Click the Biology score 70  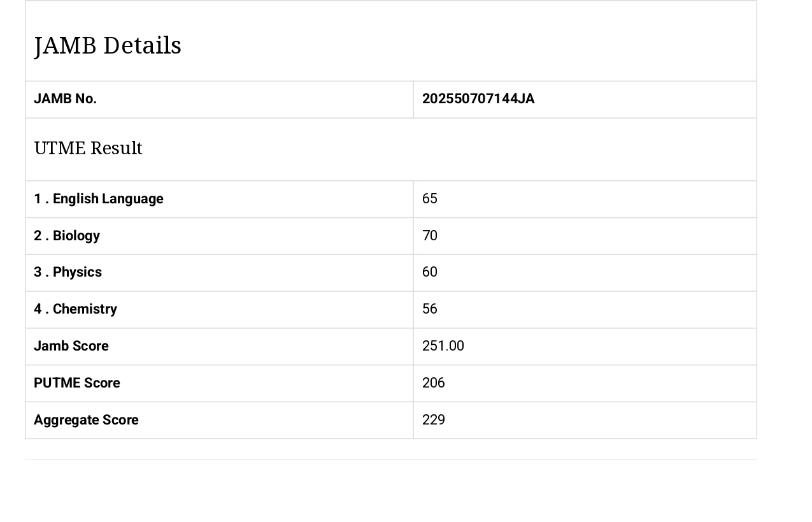(x=430, y=236)
